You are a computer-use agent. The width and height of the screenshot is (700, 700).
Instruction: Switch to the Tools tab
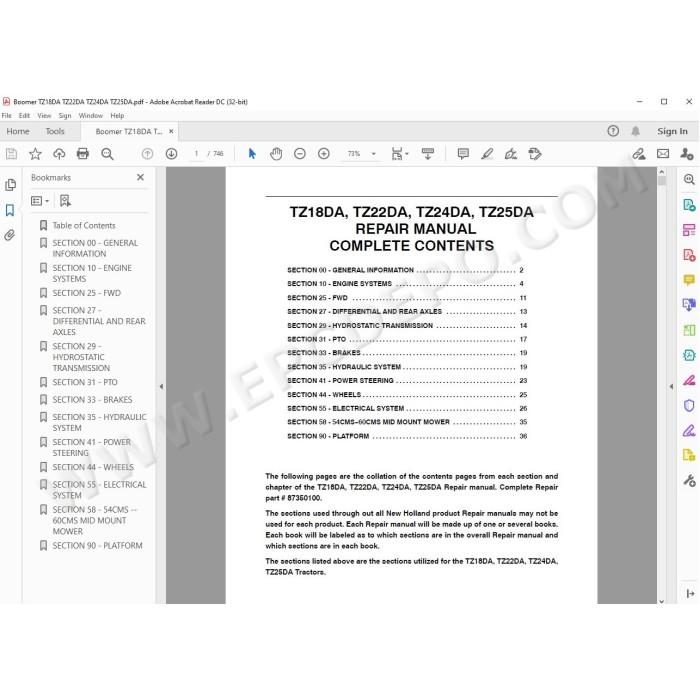pyautogui.click(x=55, y=131)
